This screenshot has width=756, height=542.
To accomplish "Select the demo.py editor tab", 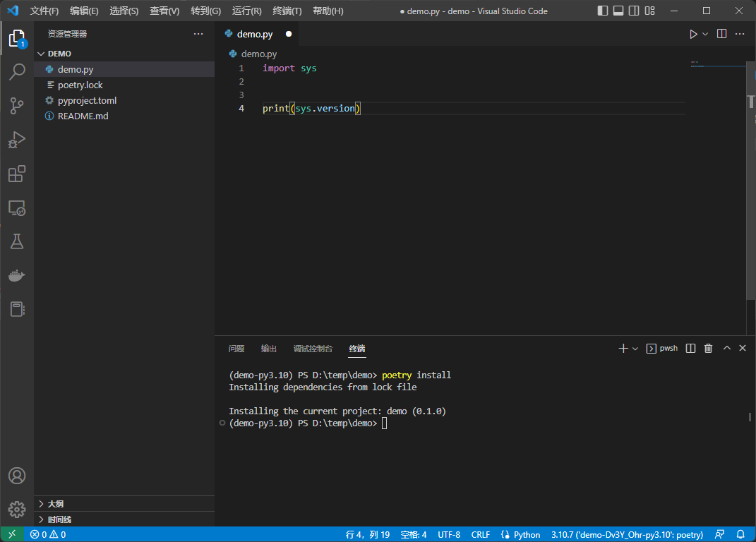I will [x=256, y=35].
